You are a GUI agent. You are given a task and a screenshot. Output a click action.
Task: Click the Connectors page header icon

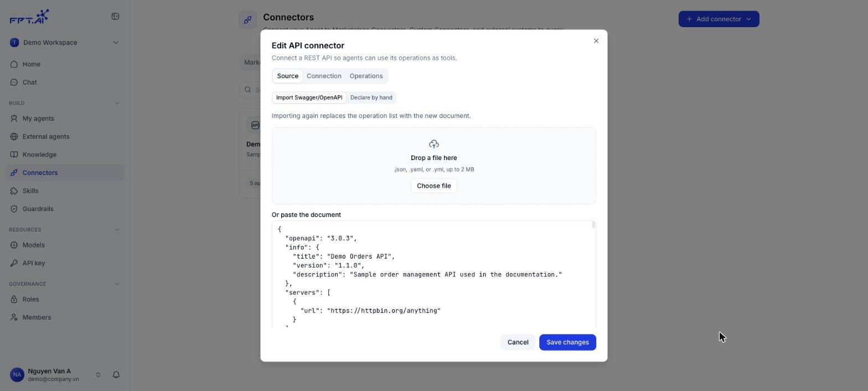coord(248,20)
